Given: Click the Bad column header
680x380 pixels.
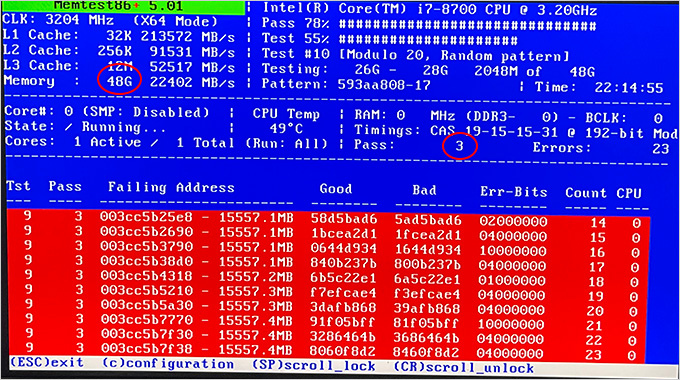Looking at the screenshot, I should [425, 190].
